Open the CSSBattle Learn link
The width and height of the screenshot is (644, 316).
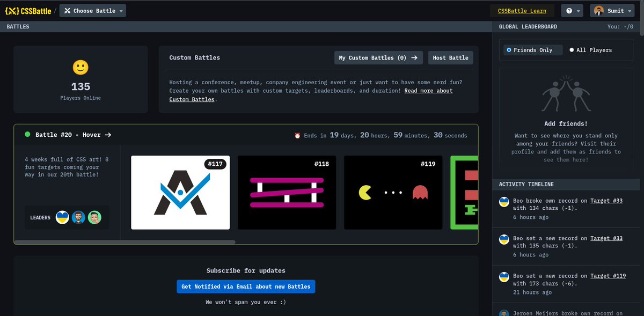522,11
